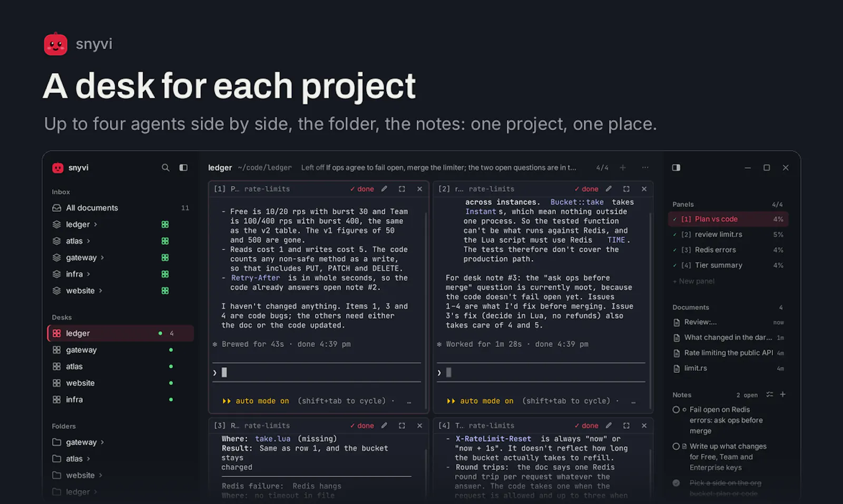Open atlas desk grid icon in Inbox
The image size is (843, 504).
click(165, 241)
